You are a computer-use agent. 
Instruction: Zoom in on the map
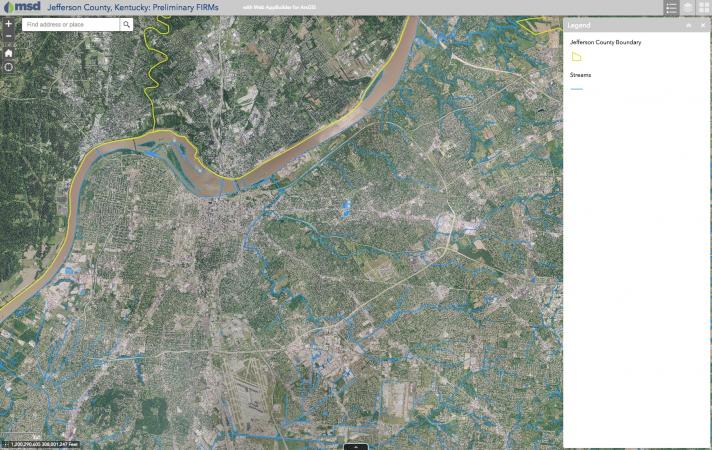click(8, 23)
